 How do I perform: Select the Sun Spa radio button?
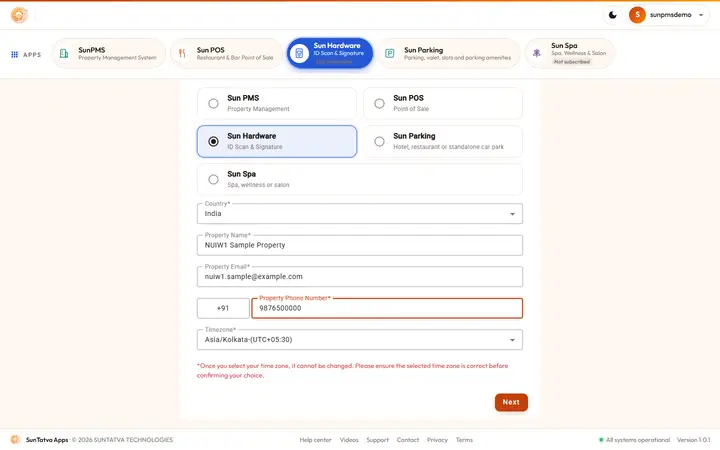point(213,179)
